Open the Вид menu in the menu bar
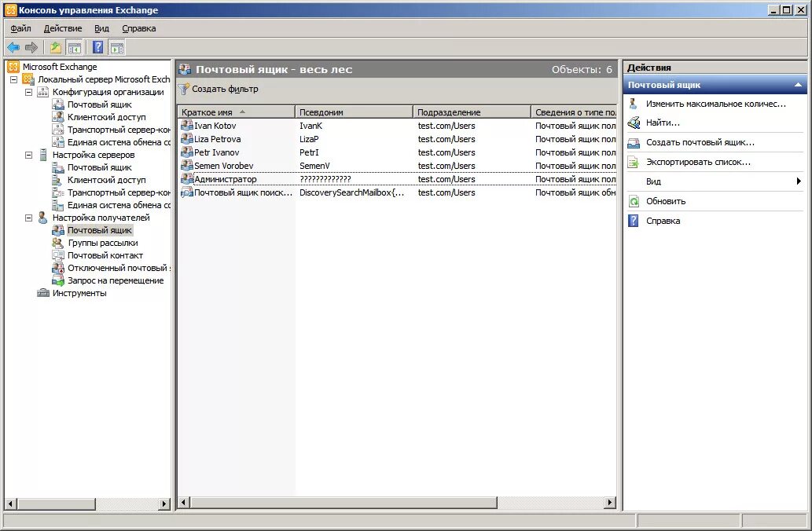This screenshot has width=812, height=531. click(x=101, y=28)
